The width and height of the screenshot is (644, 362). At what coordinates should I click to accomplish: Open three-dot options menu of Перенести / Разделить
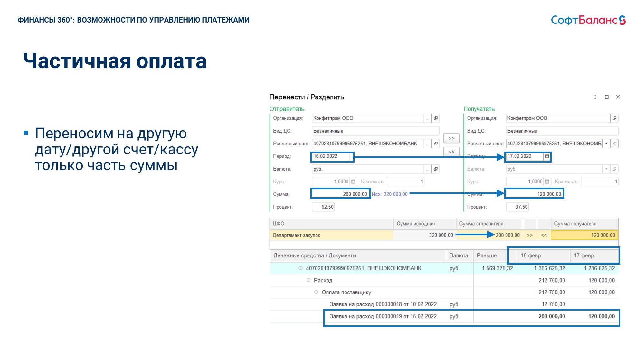[595, 97]
